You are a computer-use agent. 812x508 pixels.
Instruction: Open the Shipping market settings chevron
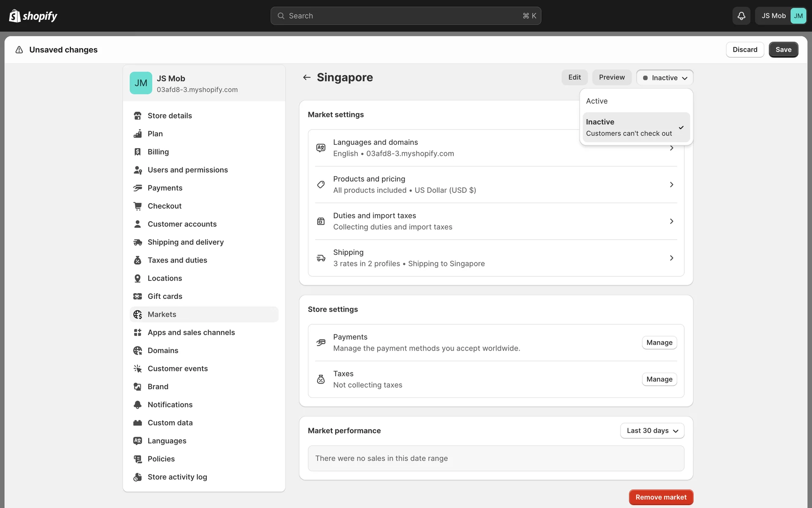(671, 258)
